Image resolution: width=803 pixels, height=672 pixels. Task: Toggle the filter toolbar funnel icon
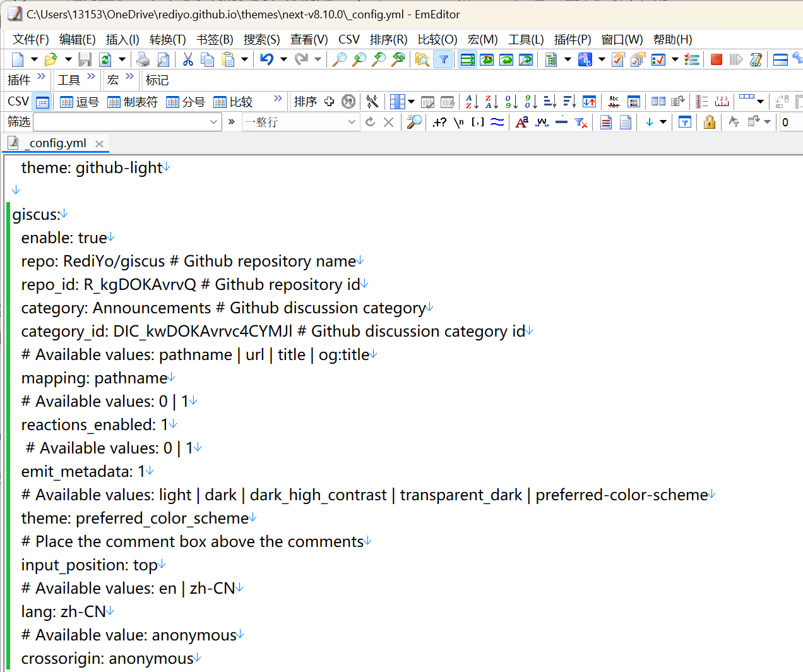(x=444, y=59)
